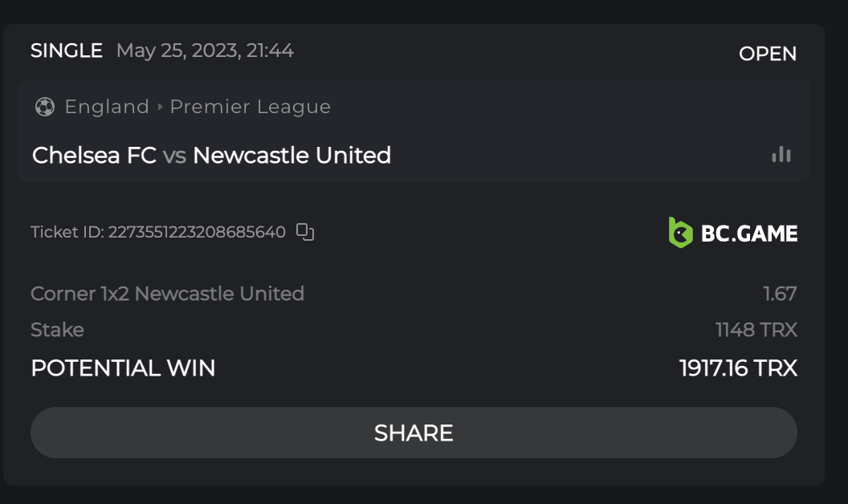
Task: Click the bet date May 25, 2023, 21:44
Action: pos(205,51)
